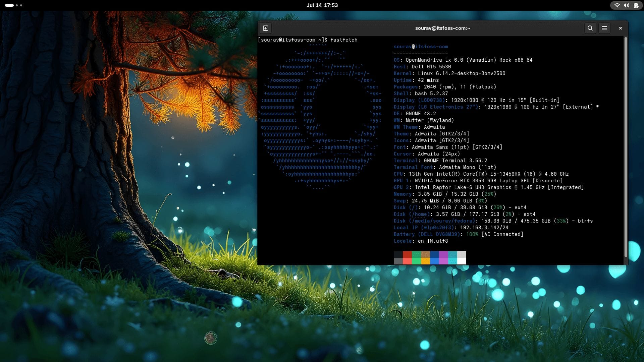The height and width of the screenshot is (362, 644).
Task: Close the terminal window
Action: (620, 28)
